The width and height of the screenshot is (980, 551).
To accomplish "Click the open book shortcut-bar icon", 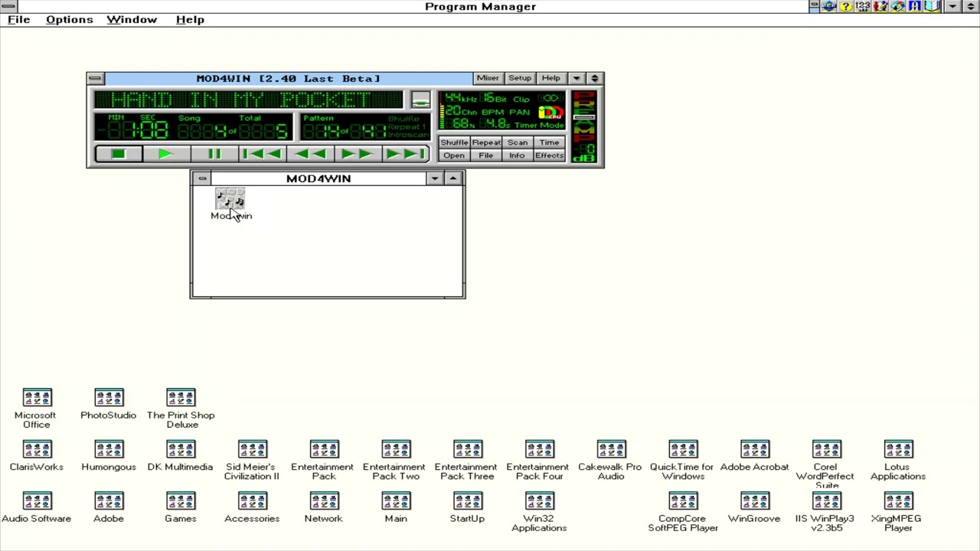I will [932, 6].
